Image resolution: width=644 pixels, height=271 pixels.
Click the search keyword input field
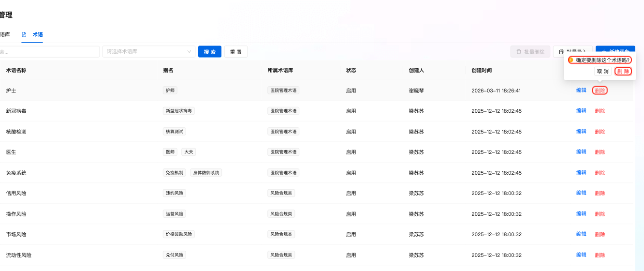point(49,52)
